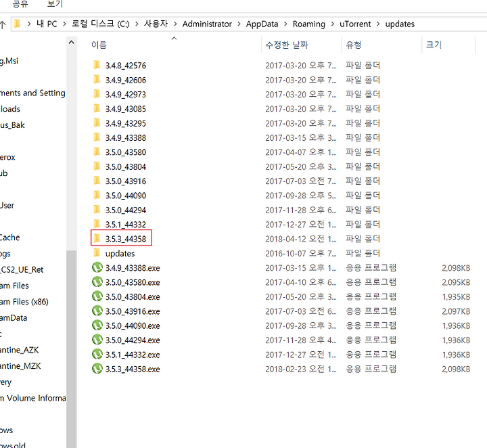Click folder icon of 3.5.0_44090
Image resolution: width=487 pixels, height=448 pixels.
[97, 195]
